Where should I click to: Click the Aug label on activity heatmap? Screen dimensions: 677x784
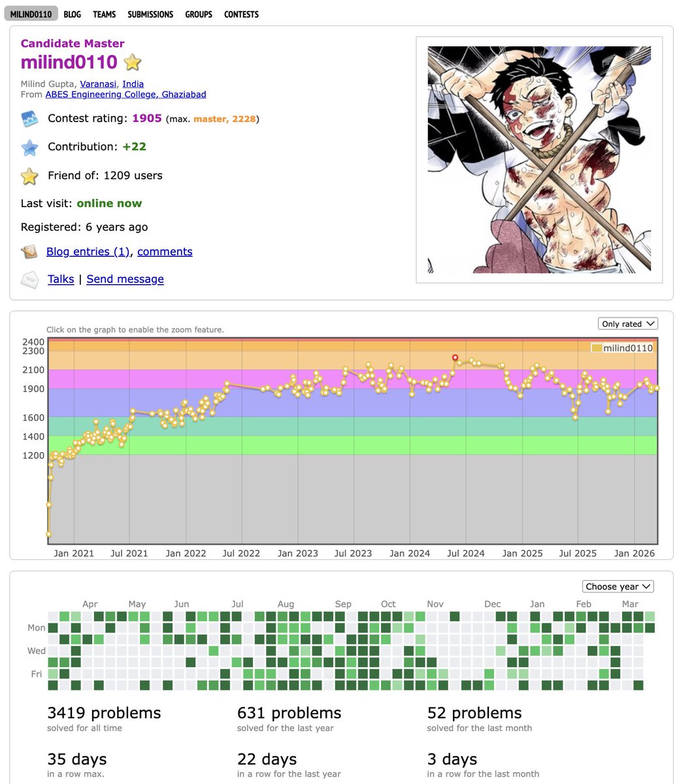click(x=286, y=604)
